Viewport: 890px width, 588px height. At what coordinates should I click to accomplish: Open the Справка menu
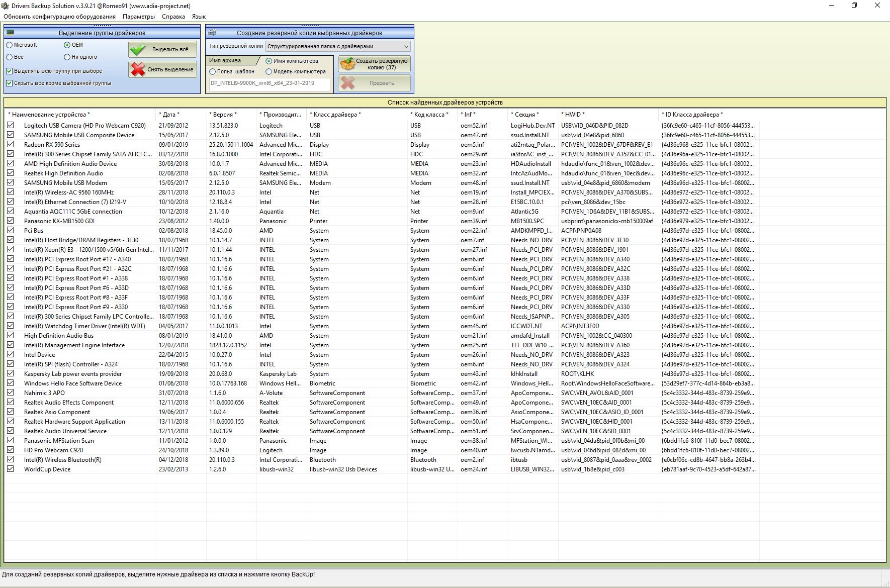(x=173, y=17)
